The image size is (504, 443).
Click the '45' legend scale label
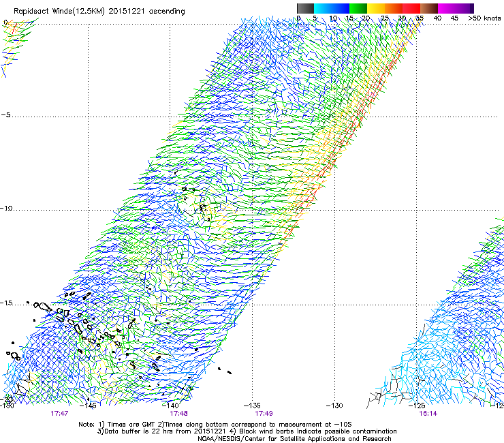point(454,18)
